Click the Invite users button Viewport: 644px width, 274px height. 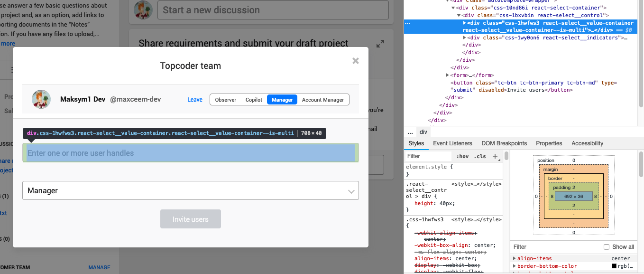coord(191,219)
